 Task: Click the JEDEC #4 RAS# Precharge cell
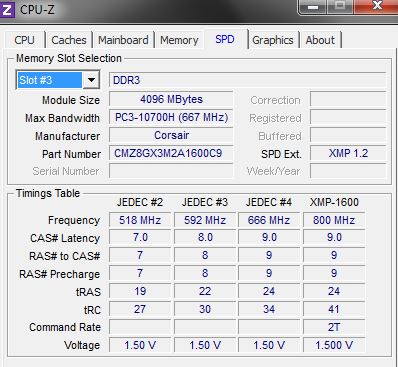click(x=269, y=274)
